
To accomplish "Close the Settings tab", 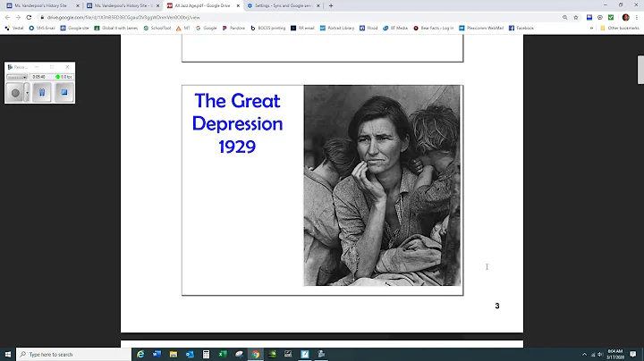I will (x=318, y=5).
